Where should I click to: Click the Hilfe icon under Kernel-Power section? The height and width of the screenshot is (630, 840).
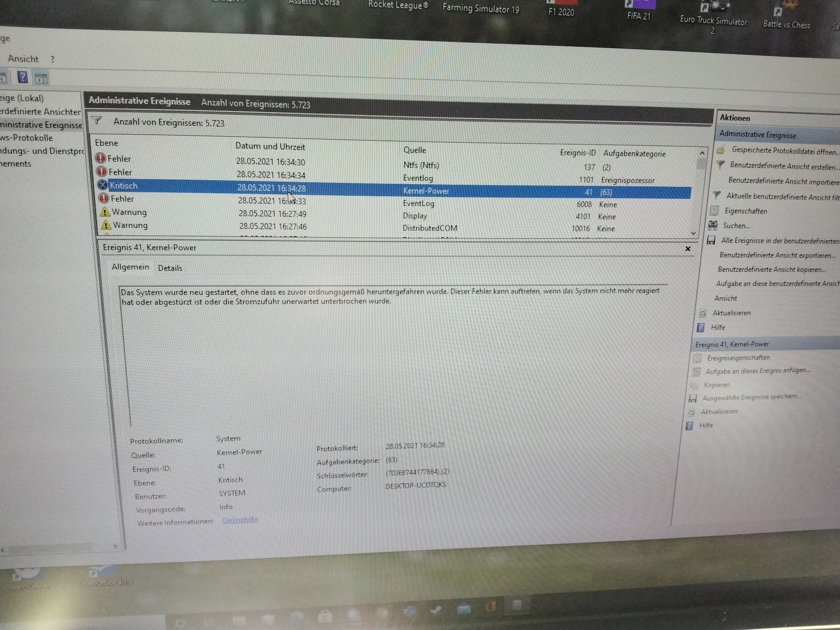click(x=689, y=425)
